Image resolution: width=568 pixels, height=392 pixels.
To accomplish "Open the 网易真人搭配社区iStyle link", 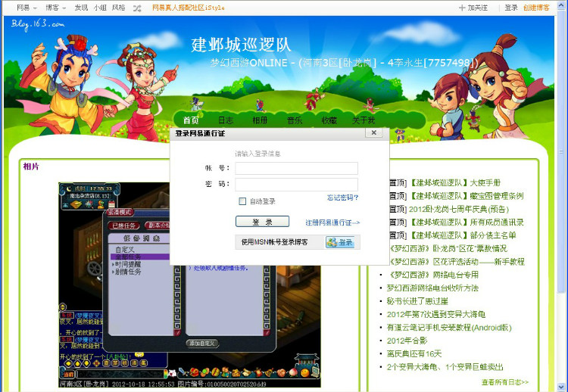I will 188,8.
